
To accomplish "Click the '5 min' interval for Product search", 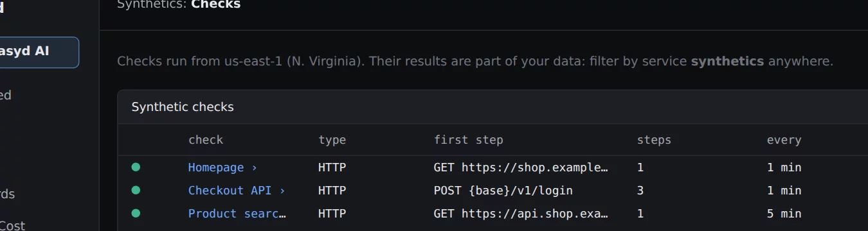I will pyautogui.click(x=784, y=214).
